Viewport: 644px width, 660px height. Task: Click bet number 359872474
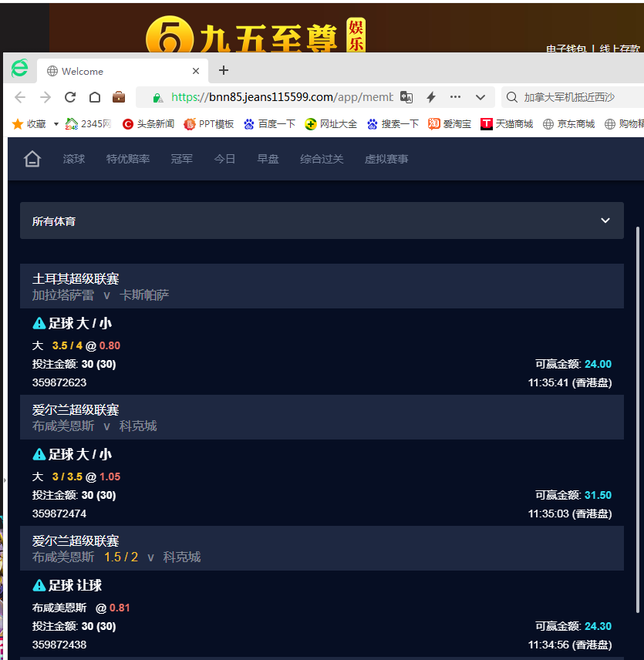click(59, 514)
